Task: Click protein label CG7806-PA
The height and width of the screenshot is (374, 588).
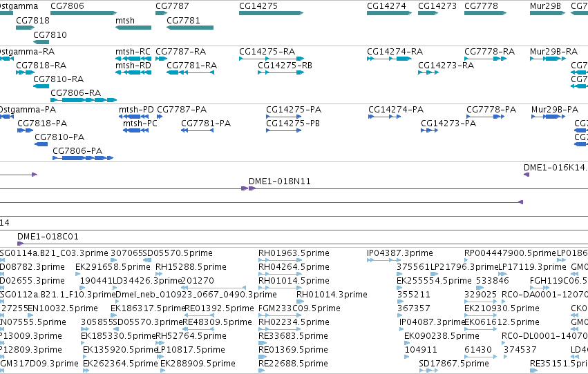Action: point(77,151)
